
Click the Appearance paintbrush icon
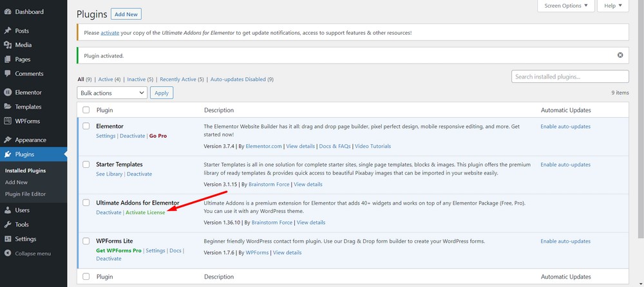(7, 140)
